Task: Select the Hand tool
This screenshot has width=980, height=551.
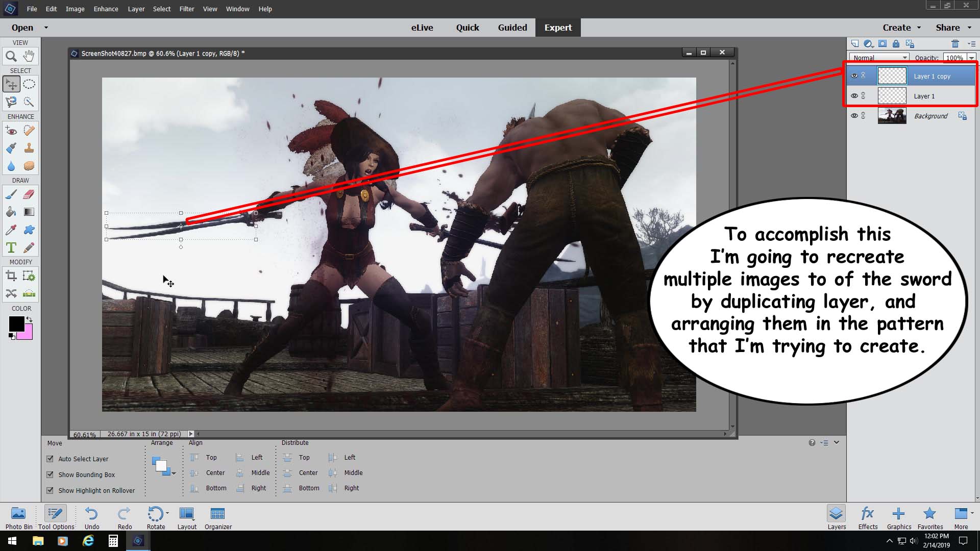Action: [29, 56]
